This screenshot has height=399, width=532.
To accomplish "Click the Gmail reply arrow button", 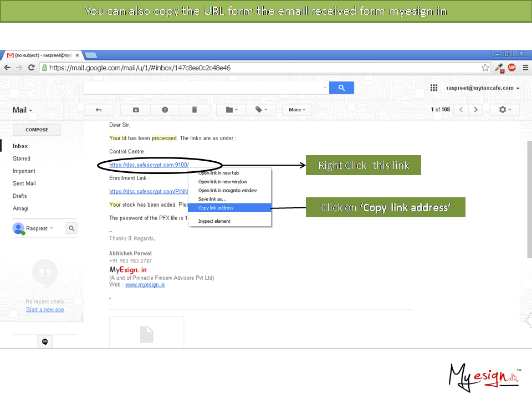I will point(99,110).
